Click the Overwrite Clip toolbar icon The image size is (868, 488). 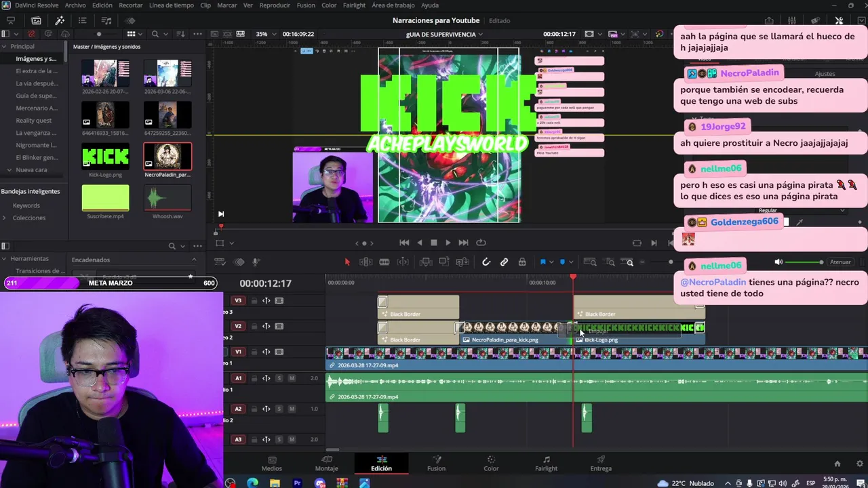click(x=444, y=262)
